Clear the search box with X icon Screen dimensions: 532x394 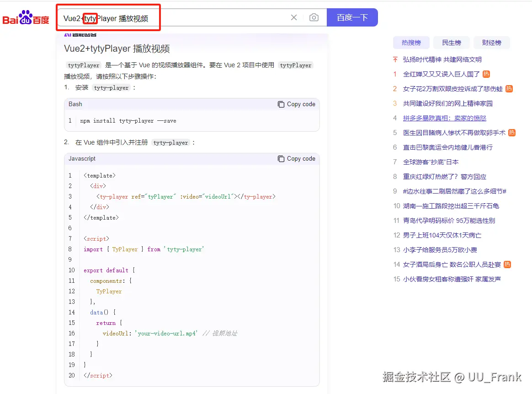pyautogui.click(x=294, y=17)
